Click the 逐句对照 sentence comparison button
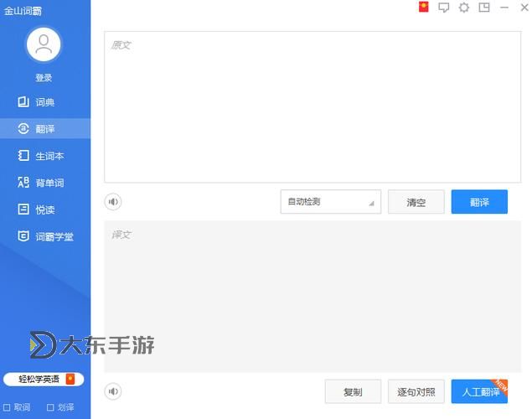This screenshot has height=419, width=532. [416, 391]
